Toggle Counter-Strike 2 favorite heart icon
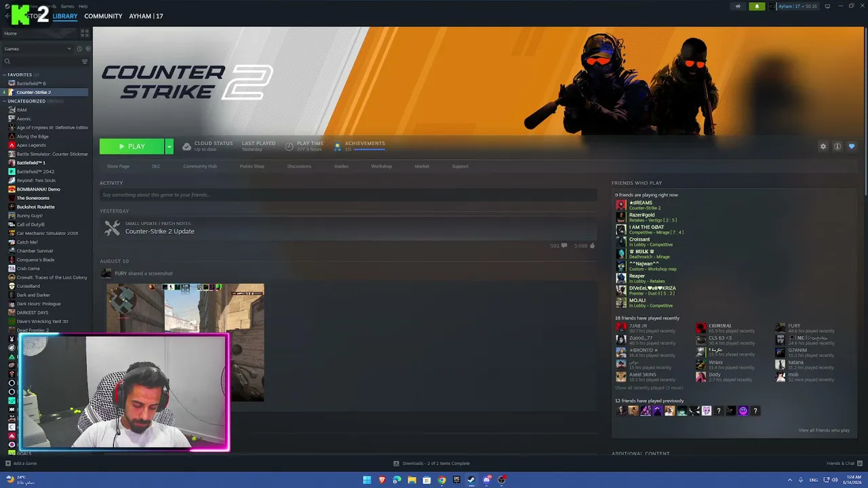Viewport: 868px width, 488px height. click(x=852, y=146)
